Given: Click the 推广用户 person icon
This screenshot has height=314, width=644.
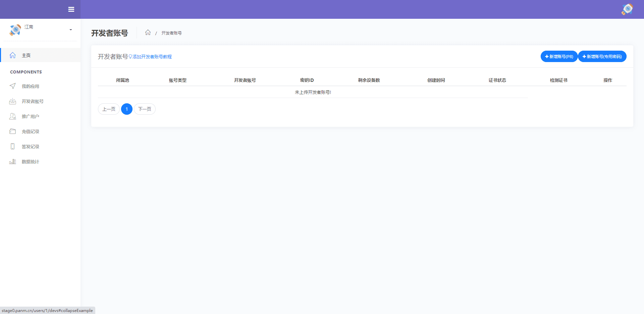Looking at the screenshot, I should pyautogui.click(x=13, y=116).
